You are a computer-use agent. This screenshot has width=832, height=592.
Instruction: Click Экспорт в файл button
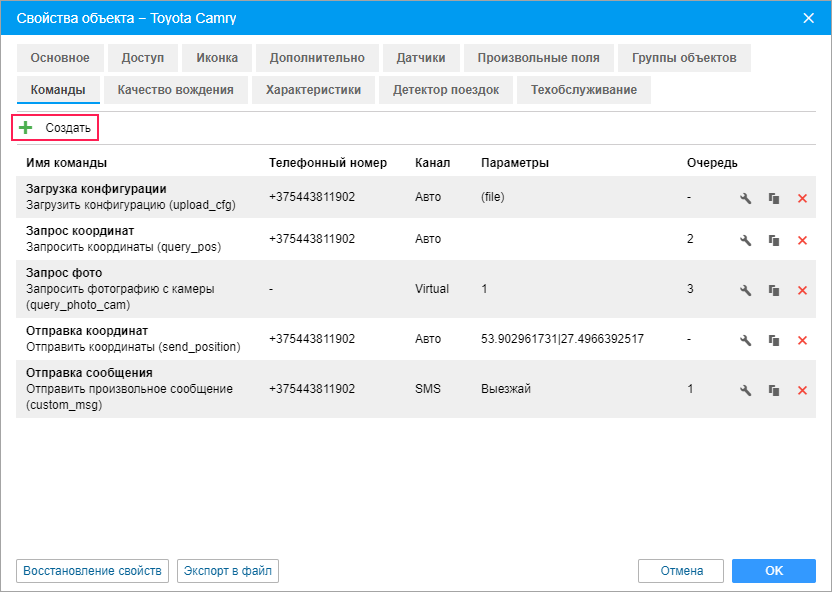[x=228, y=571]
